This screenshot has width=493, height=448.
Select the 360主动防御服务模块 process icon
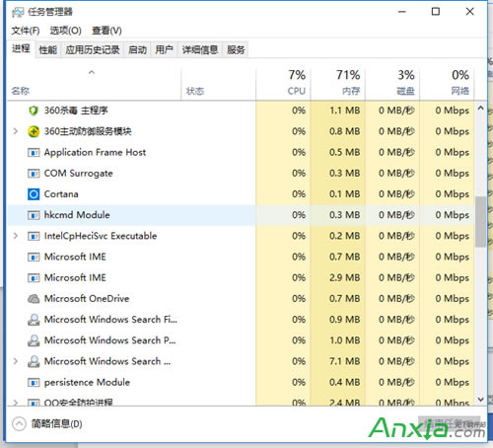(x=34, y=131)
